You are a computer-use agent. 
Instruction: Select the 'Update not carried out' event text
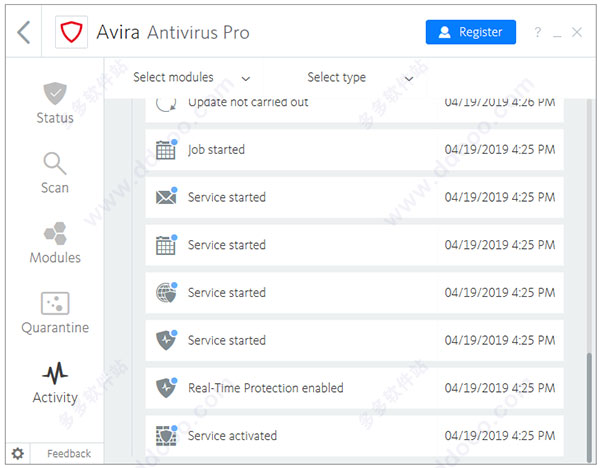point(248,103)
